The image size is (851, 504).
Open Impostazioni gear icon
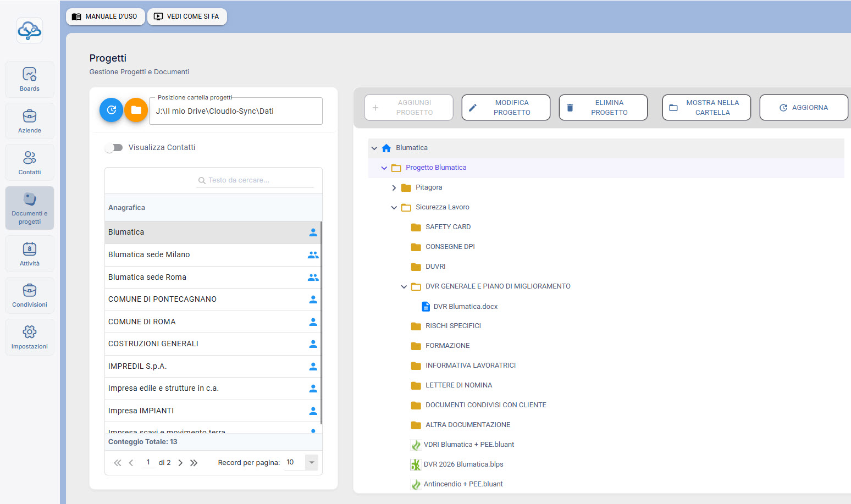click(30, 337)
